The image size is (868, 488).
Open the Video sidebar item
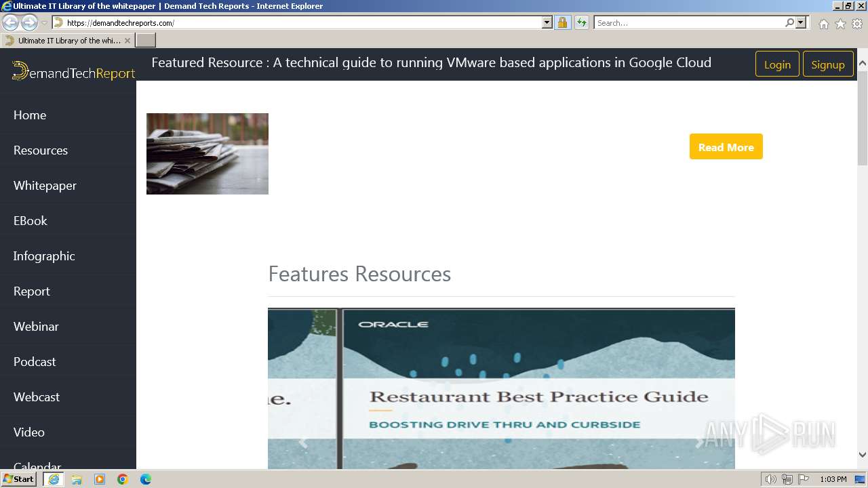point(29,432)
